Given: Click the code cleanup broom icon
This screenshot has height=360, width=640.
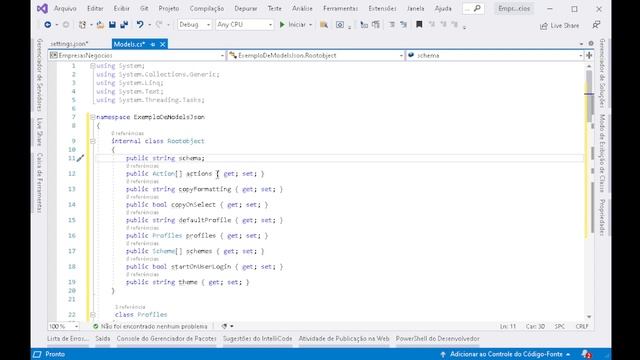Looking at the screenshot, I should (x=224, y=326).
